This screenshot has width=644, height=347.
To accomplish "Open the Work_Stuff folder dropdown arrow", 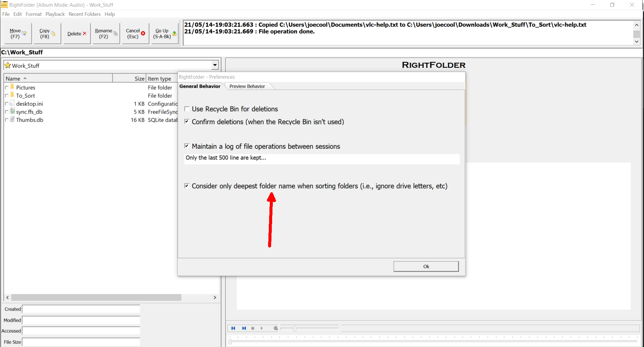I will tap(215, 65).
